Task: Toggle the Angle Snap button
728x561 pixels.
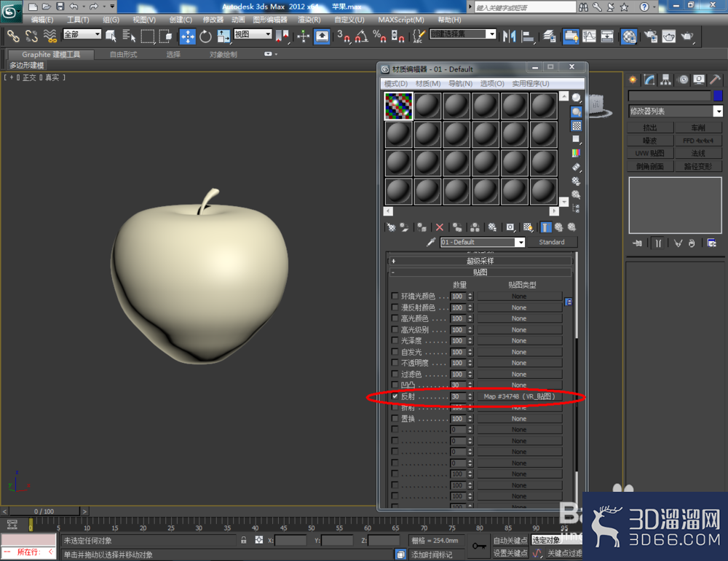Action: coord(361,36)
